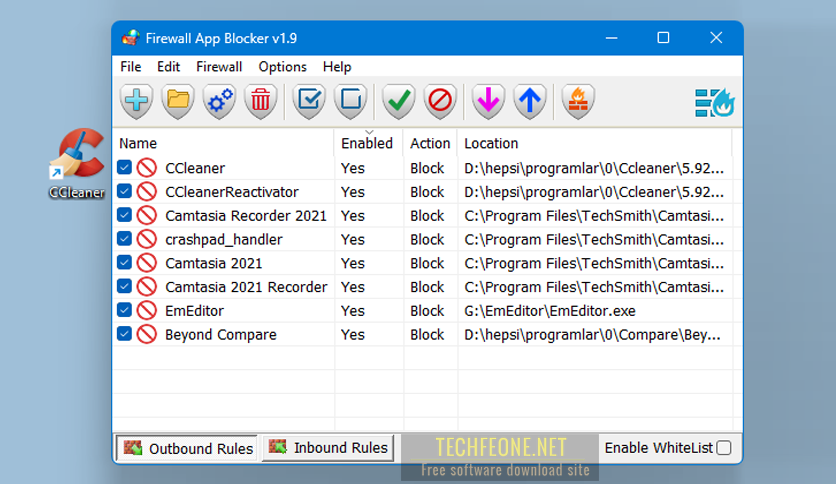
Task: Sort list by the Action column header
Action: (x=430, y=143)
